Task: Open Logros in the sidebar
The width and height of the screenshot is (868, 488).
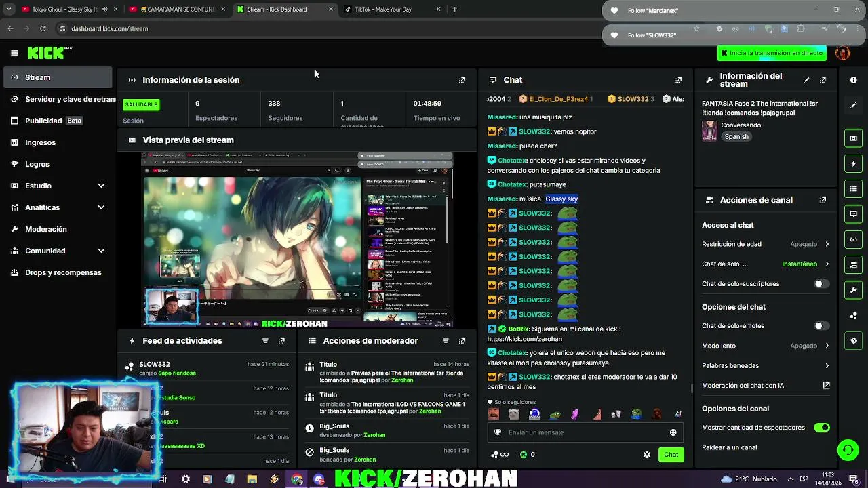Action: 58,164
